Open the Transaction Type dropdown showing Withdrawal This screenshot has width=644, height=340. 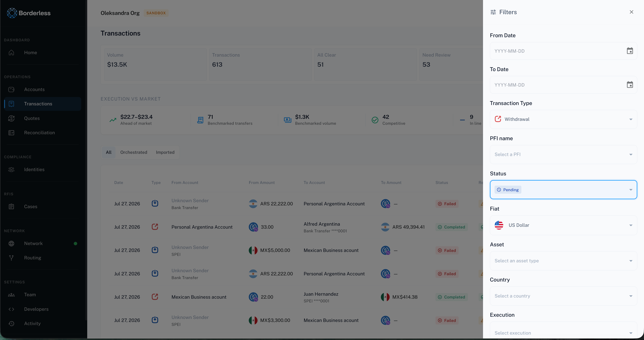click(x=563, y=119)
